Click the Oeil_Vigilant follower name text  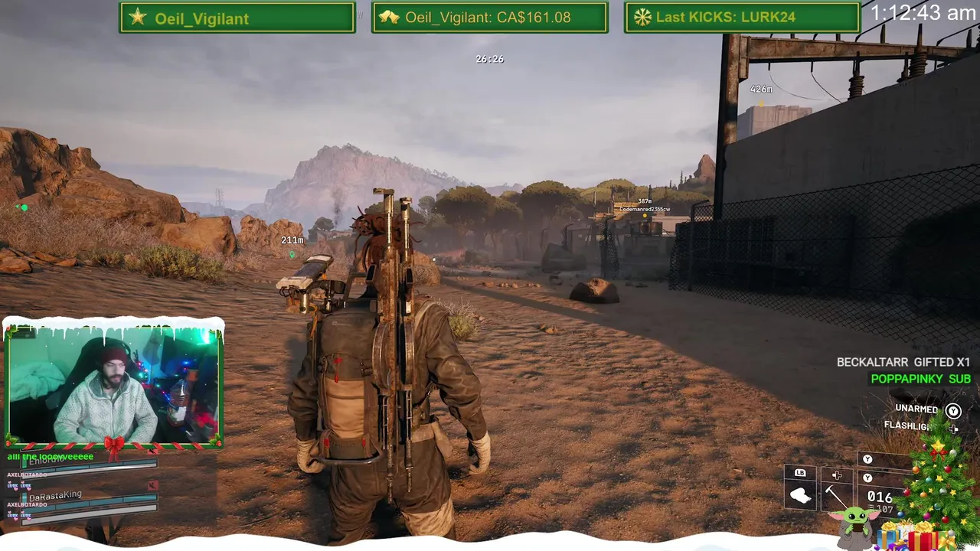tap(201, 18)
